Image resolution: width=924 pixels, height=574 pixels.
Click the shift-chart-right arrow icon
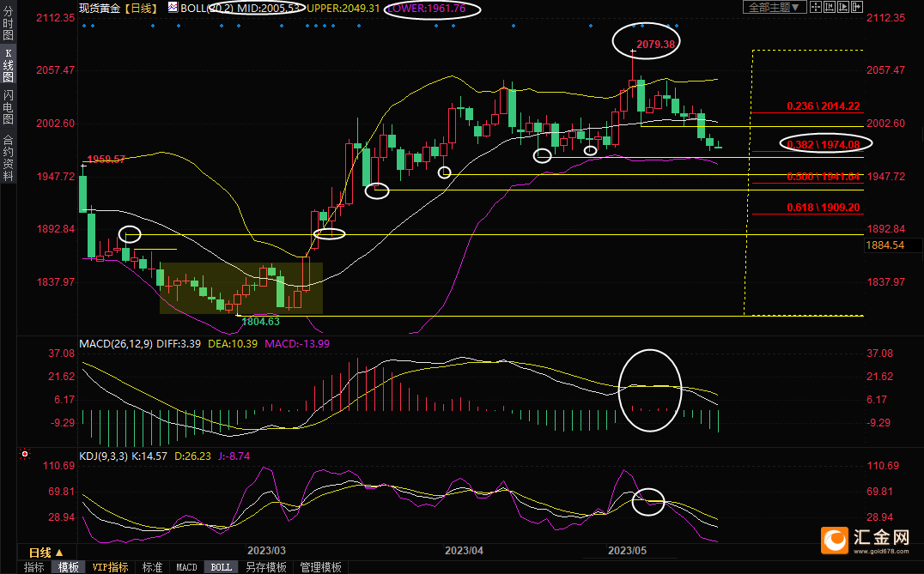pos(857,7)
